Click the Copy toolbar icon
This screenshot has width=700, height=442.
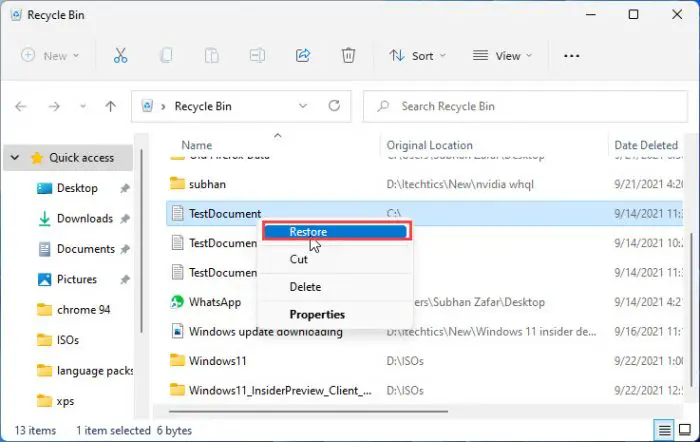pyautogui.click(x=166, y=55)
